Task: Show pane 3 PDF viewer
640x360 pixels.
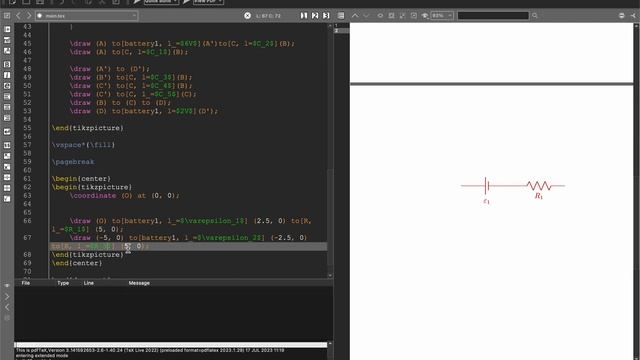Action: click(x=326, y=16)
